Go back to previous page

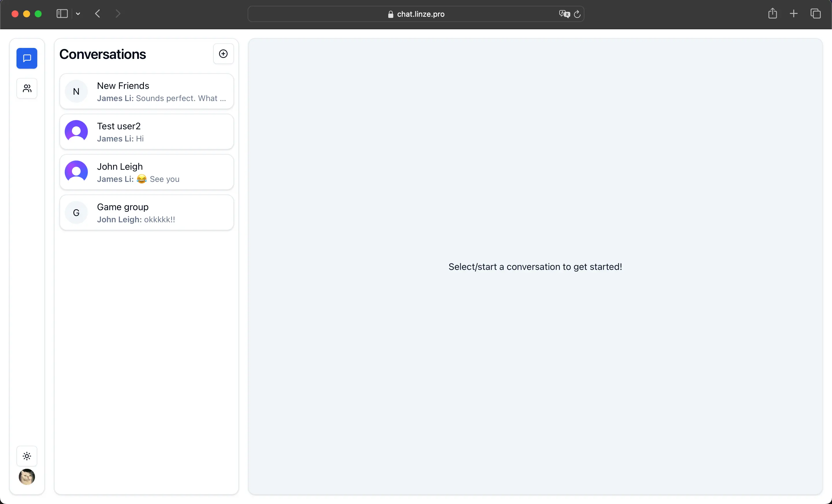98,14
